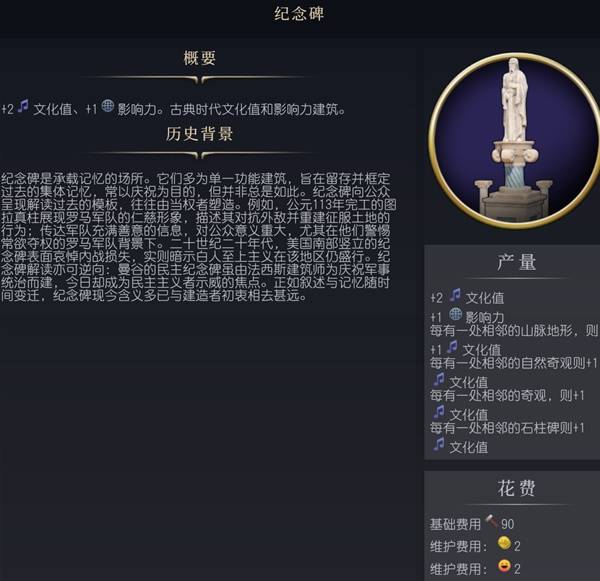
Task: Click the 维护费用 label beside the gold coin
Action: [459, 547]
